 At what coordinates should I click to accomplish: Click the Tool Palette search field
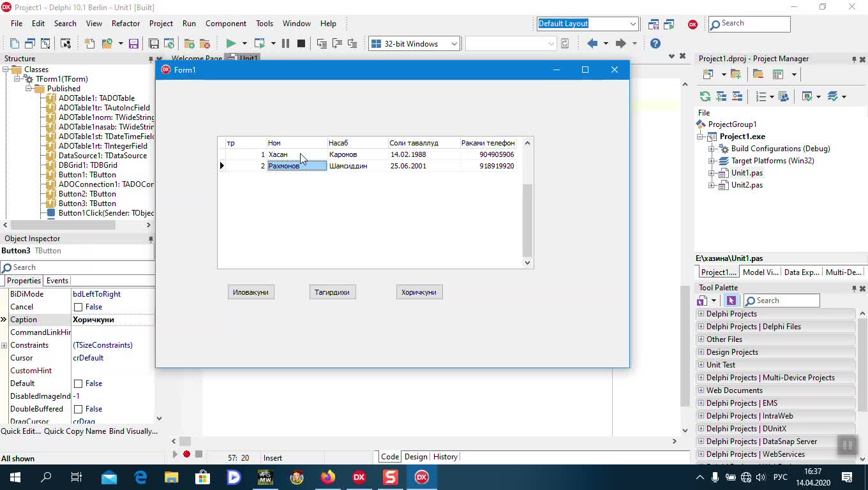[x=781, y=301]
